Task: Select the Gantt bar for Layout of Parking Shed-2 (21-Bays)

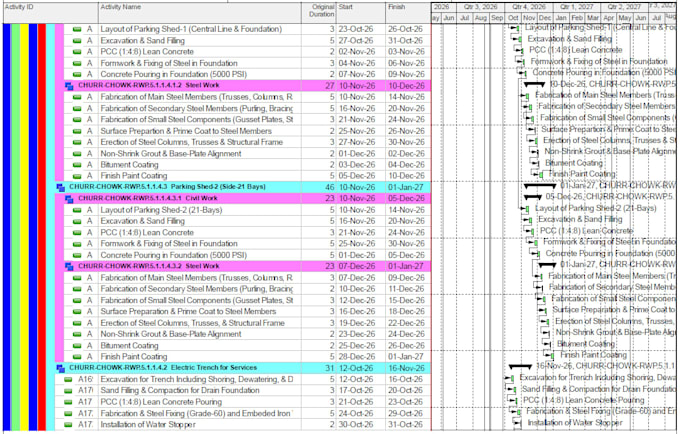Action: tap(527, 209)
